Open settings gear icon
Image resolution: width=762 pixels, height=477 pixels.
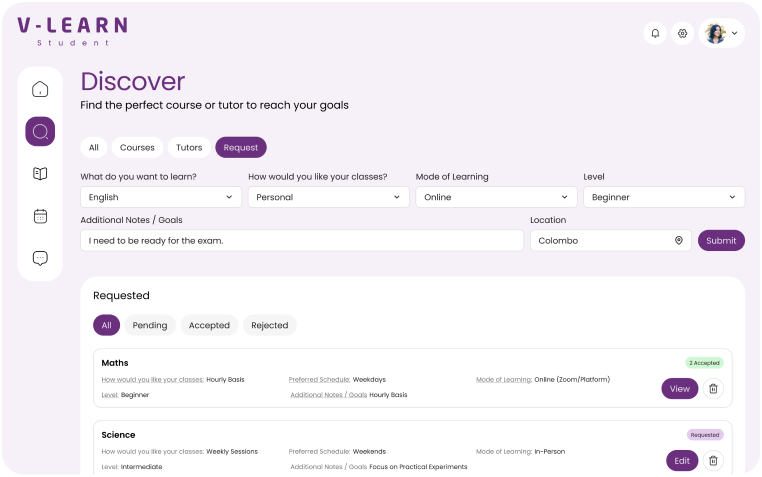[x=683, y=33]
